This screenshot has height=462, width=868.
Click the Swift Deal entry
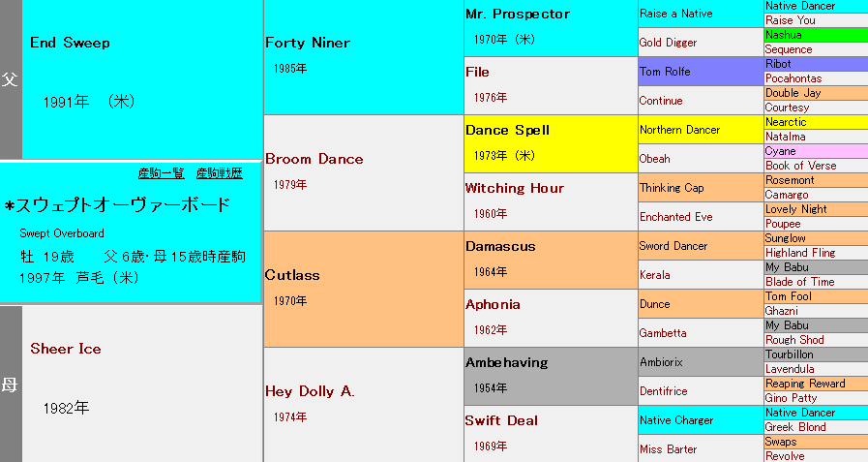pyautogui.click(x=551, y=434)
